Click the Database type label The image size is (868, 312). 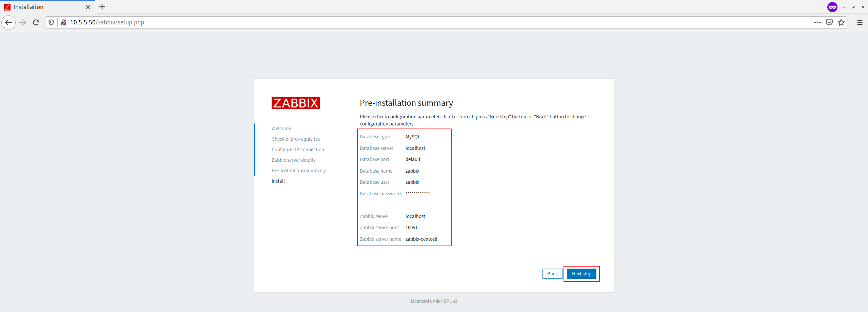pos(375,137)
